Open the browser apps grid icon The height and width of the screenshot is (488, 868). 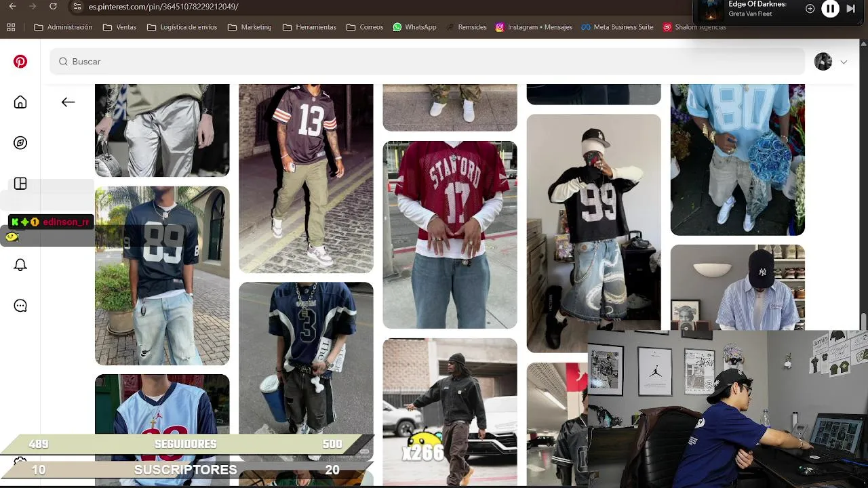coord(11,27)
